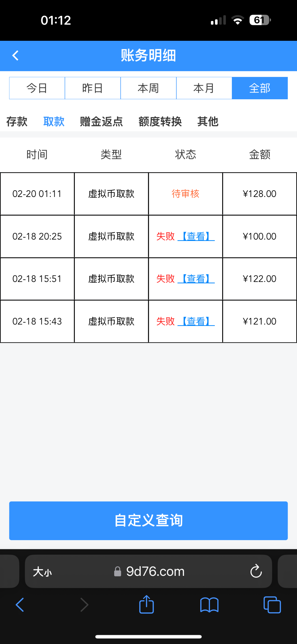This screenshot has height=644, width=297.
Task: Select the 全部 date filter
Action: (260, 88)
